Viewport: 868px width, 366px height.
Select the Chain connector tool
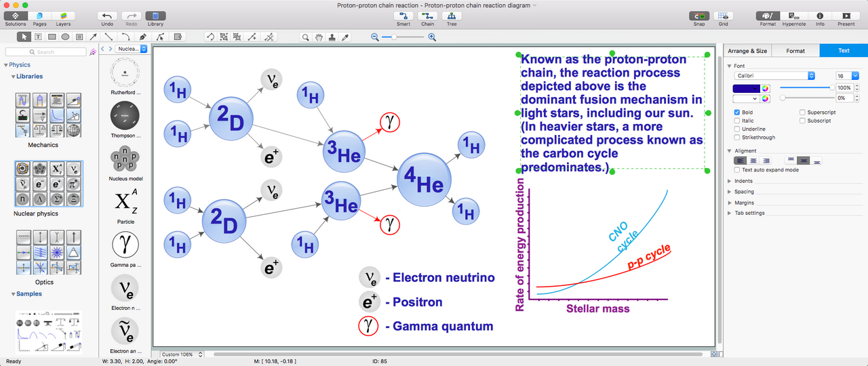tap(427, 16)
